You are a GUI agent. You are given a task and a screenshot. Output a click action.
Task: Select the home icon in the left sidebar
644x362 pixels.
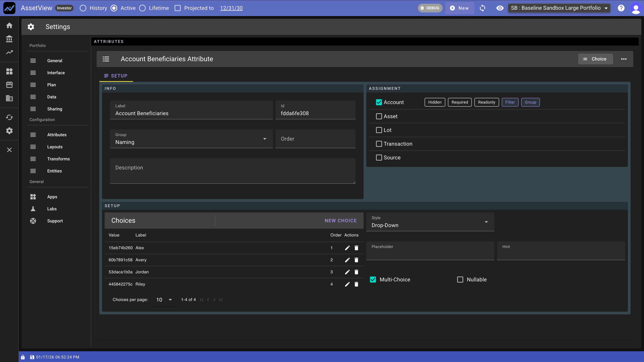tap(9, 25)
